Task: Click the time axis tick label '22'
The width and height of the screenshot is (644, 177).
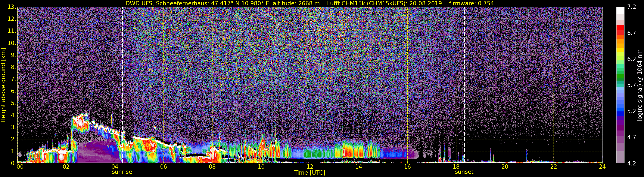Action: point(554,167)
